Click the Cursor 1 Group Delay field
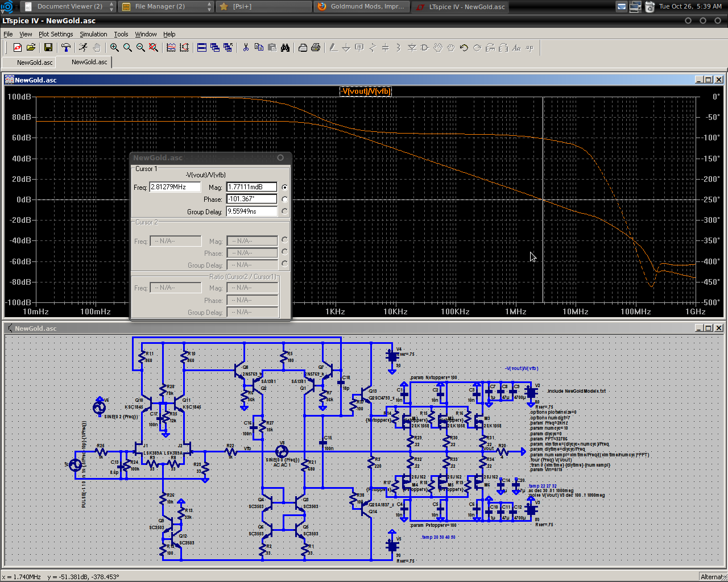The image size is (728, 582). (x=252, y=211)
